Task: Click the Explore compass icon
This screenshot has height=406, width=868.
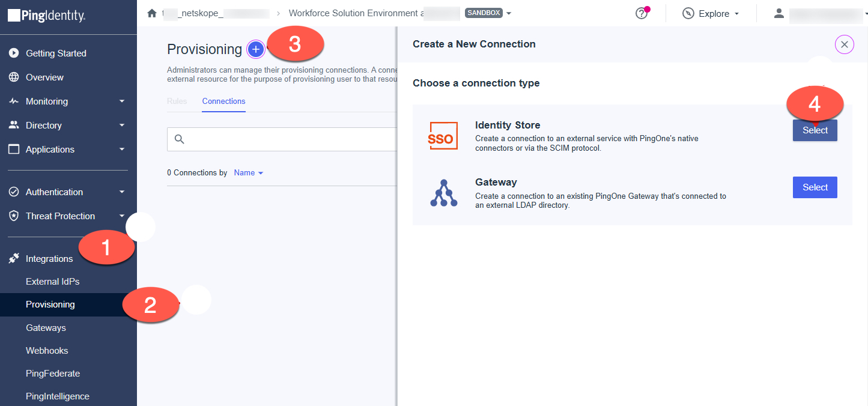Action: click(x=688, y=13)
